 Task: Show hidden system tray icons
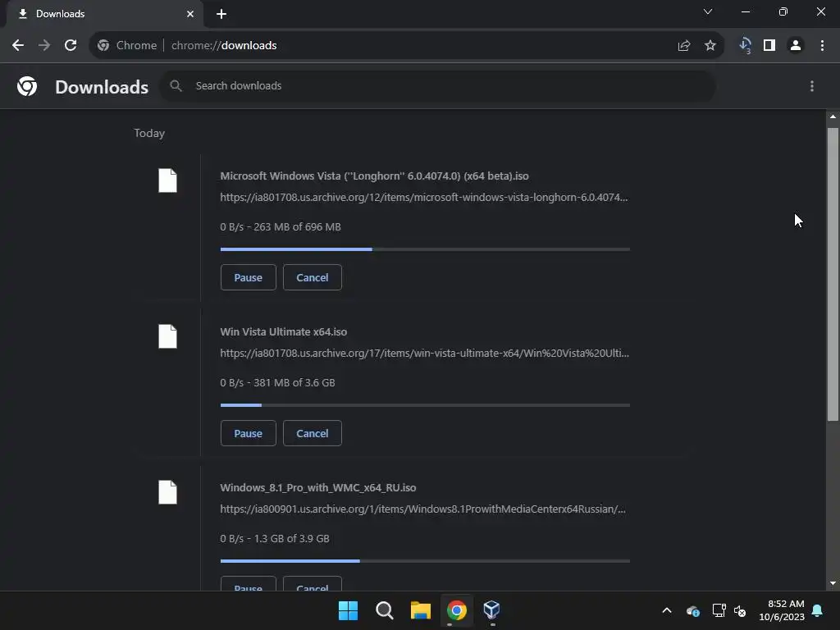coord(667,610)
